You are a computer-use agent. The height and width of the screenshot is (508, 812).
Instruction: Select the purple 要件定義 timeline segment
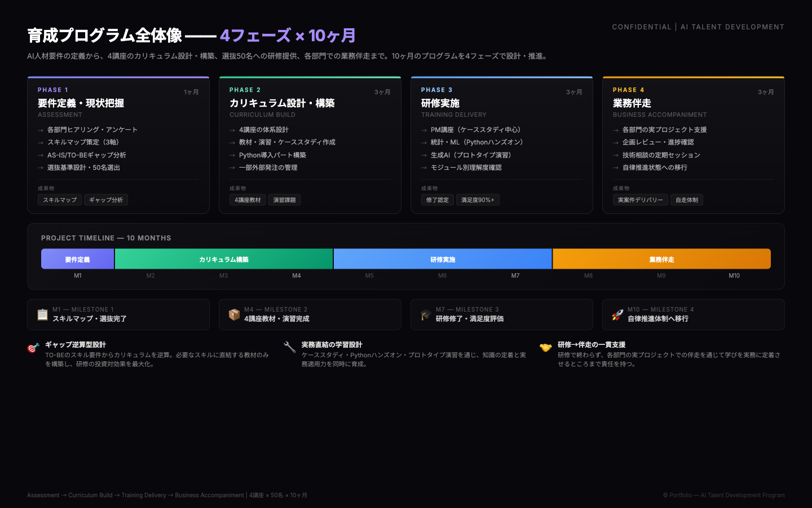pyautogui.click(x=77, y=259)
